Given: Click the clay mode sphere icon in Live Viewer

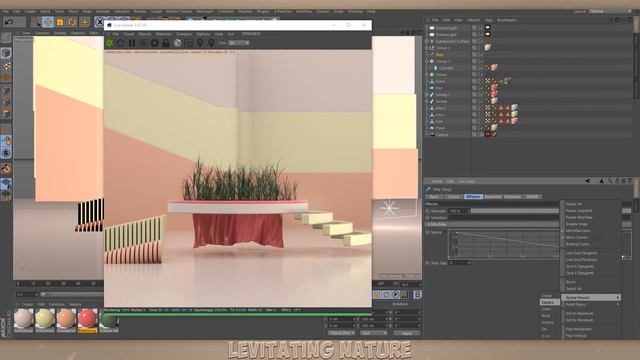Looking at the screenshot, I should click(177, 43).
